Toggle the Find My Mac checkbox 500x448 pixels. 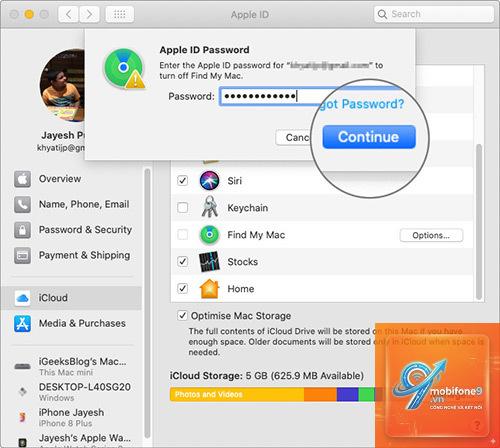[182, 235]
